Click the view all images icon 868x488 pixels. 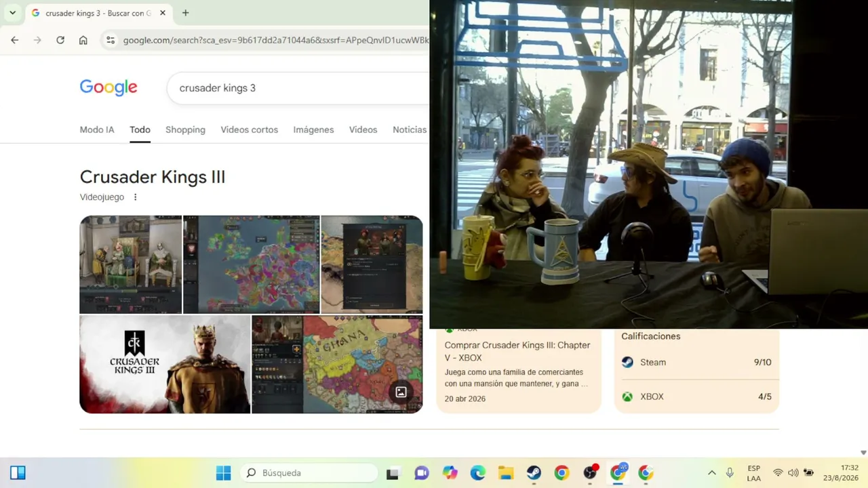point(401,392)
